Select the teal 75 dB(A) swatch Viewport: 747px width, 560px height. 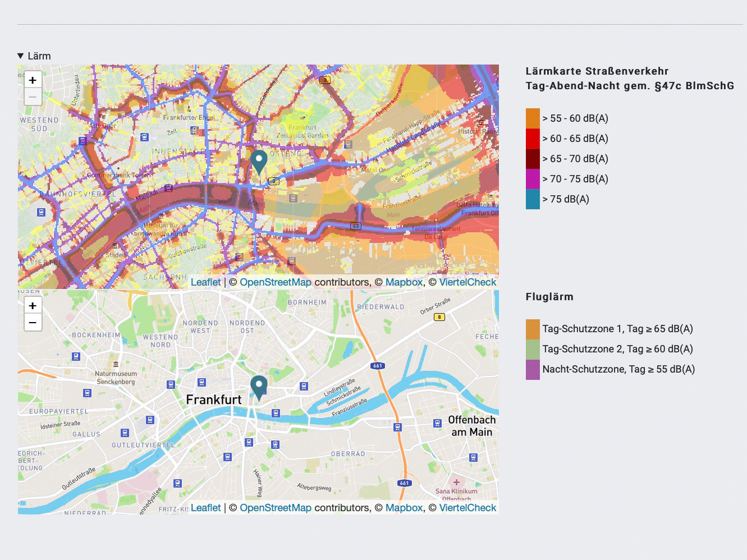[532, 199]
